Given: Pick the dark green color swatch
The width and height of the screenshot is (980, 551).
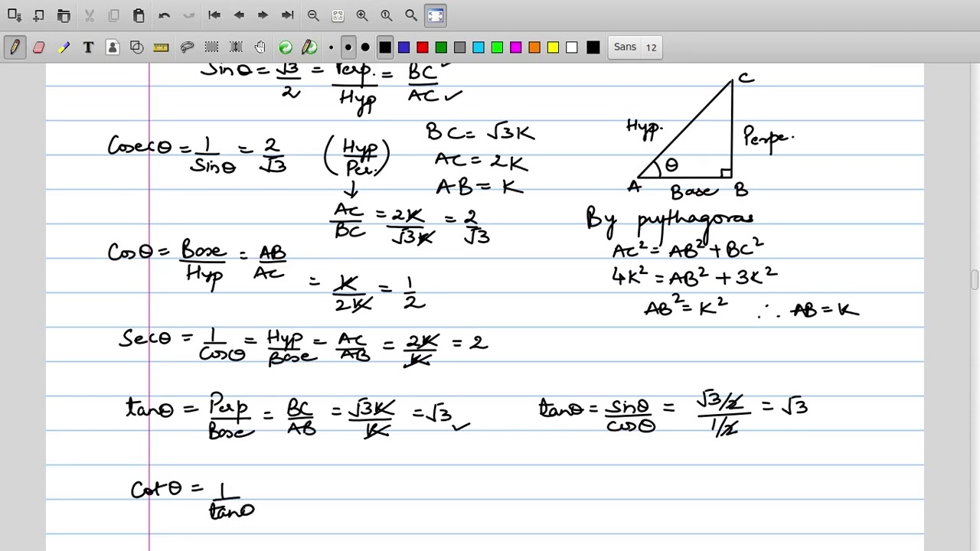Looking at the screenshot, I should (441, 47).
